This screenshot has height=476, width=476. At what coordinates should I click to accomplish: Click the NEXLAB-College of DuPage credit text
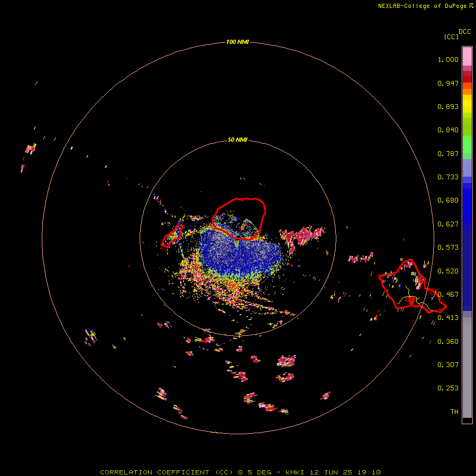click(422, 6)
